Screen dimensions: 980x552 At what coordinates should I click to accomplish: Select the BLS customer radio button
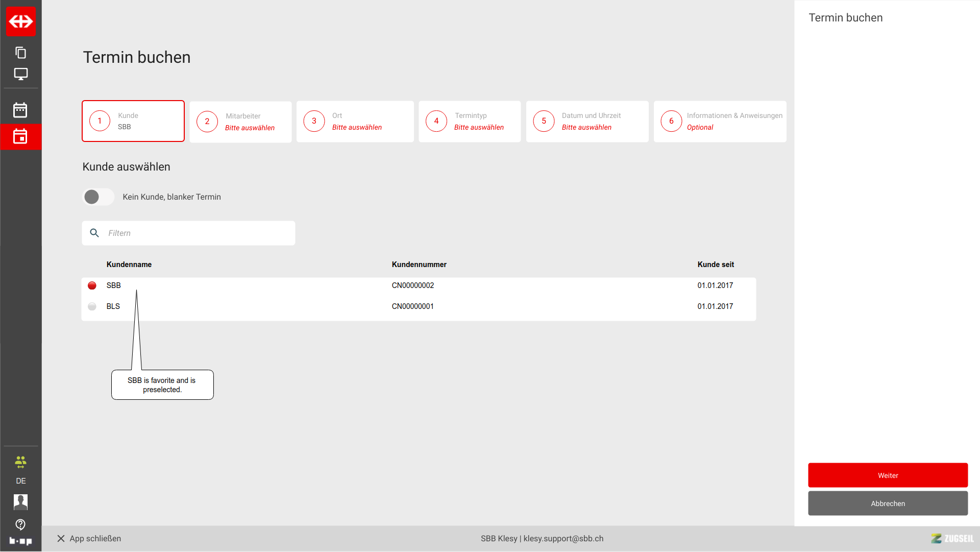(92, 306)
